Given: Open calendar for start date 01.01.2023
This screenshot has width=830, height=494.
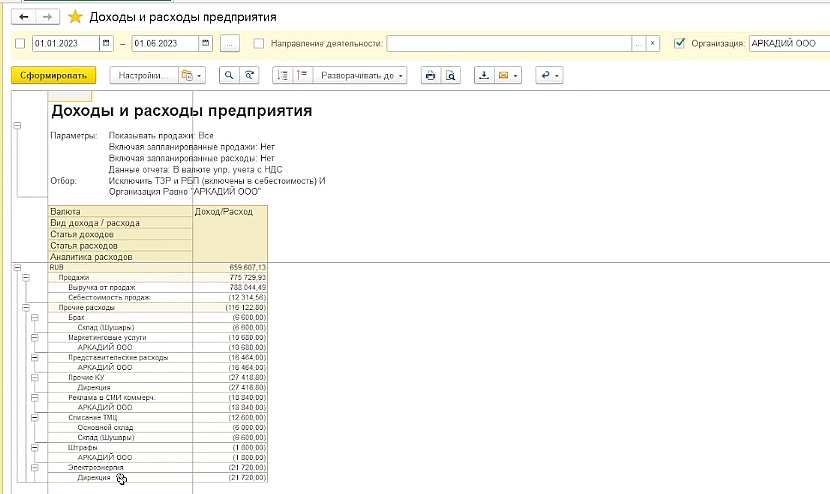Looking at the screenshot, I should (x=106, y=43).
